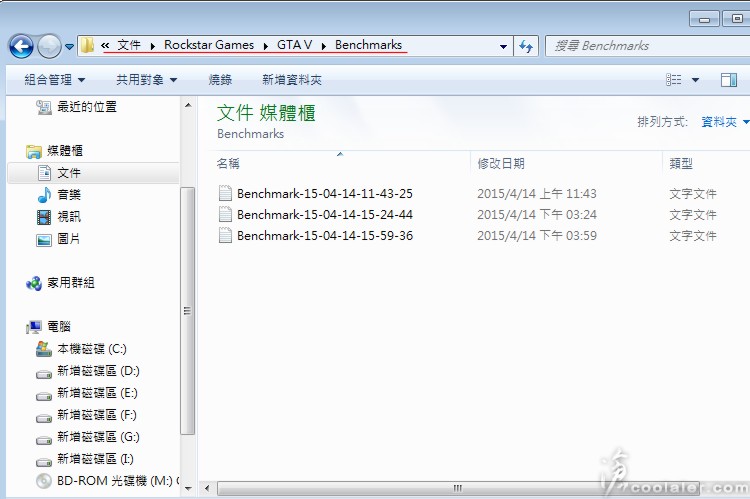Select file Benchmark-15-04-14-11-43-25
750x499 pixels.
325,193
